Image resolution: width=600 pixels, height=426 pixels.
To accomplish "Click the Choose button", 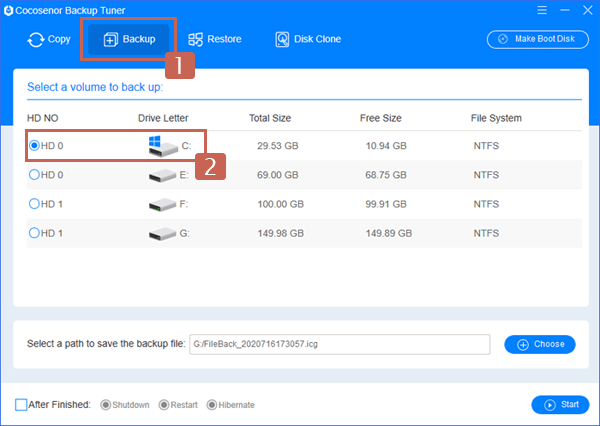I will pos(540,344).
